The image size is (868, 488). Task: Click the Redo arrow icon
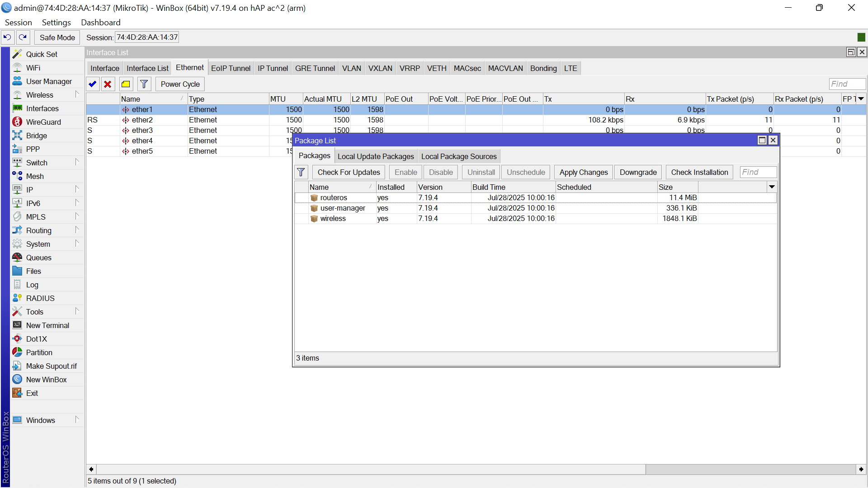tap(23, 37)
